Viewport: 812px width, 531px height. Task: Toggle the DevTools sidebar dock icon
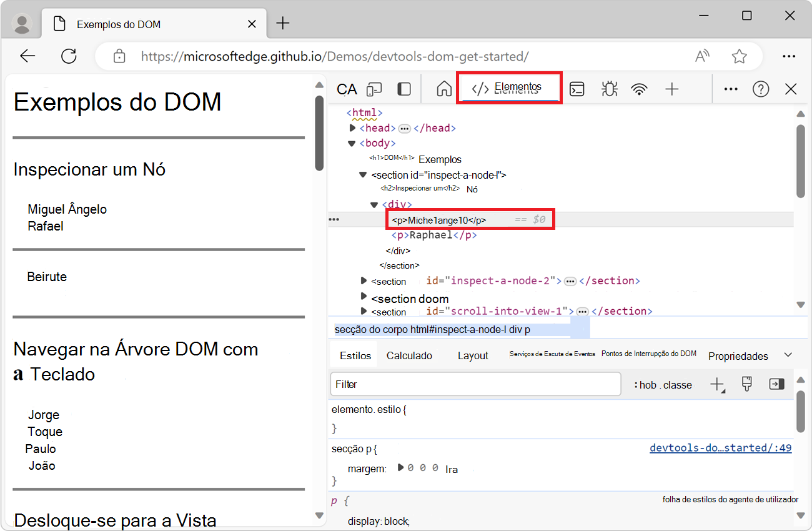(404, 89)
